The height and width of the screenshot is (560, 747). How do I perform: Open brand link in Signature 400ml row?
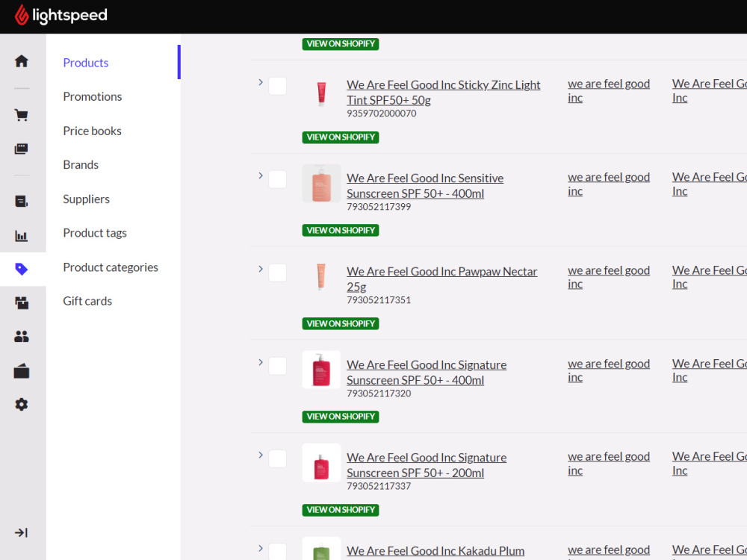point(608,370)
